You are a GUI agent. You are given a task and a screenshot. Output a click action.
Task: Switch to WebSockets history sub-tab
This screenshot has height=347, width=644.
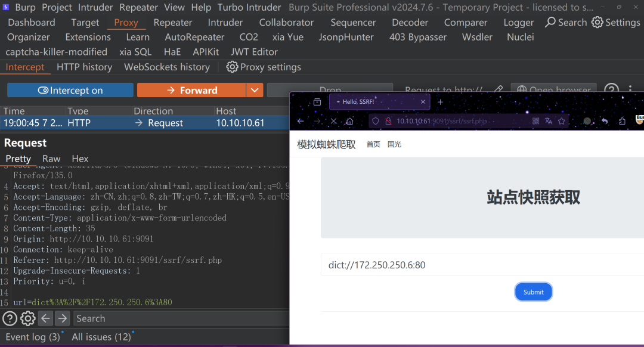(x=167, y=67)
